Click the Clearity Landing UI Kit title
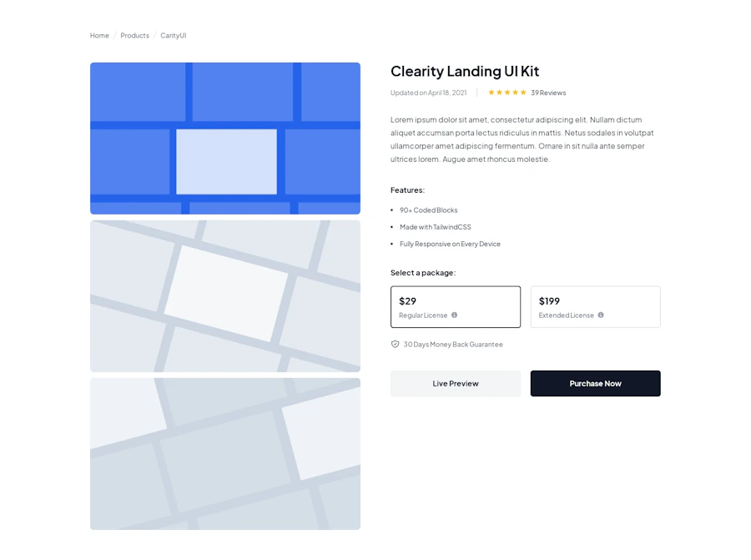Viewport: 751px width, 560px height. [x=465, y=72]
